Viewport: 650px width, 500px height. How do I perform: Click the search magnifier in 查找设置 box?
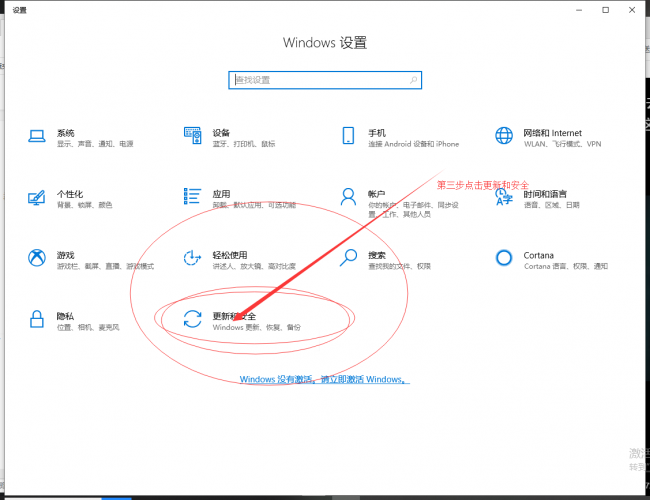(413, 80)
